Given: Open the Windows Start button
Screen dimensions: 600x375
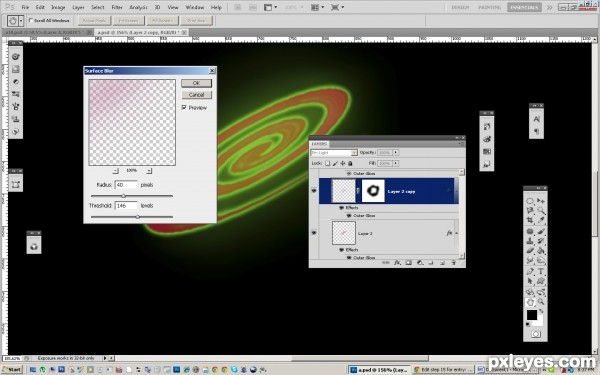Looking at the screenshot, I should (11, 370).
